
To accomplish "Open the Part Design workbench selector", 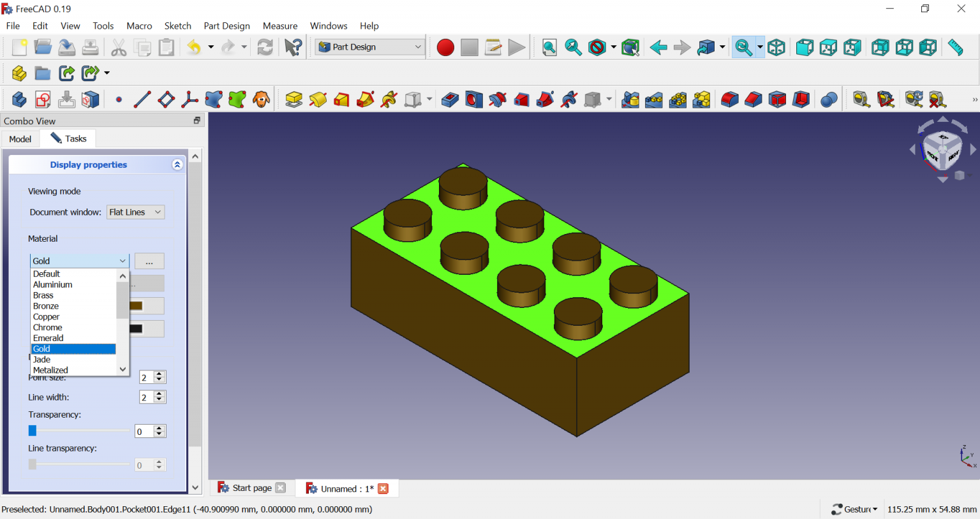I will pyautogui.click(x=370, y=47).
